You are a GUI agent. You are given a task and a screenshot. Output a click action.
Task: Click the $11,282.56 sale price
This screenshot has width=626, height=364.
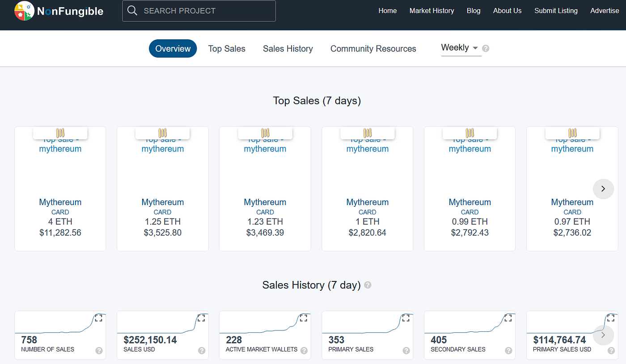tap(60, 233)
